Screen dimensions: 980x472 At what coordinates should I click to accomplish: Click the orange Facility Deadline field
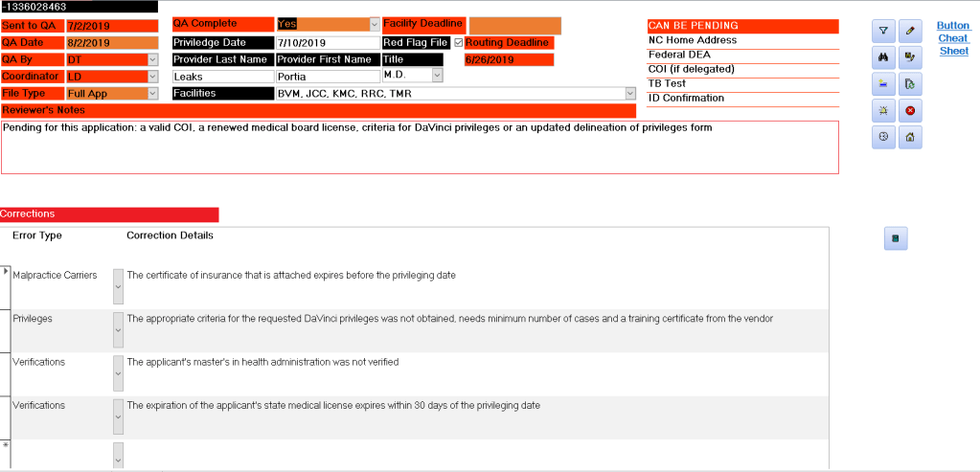[x=514, y=25]
